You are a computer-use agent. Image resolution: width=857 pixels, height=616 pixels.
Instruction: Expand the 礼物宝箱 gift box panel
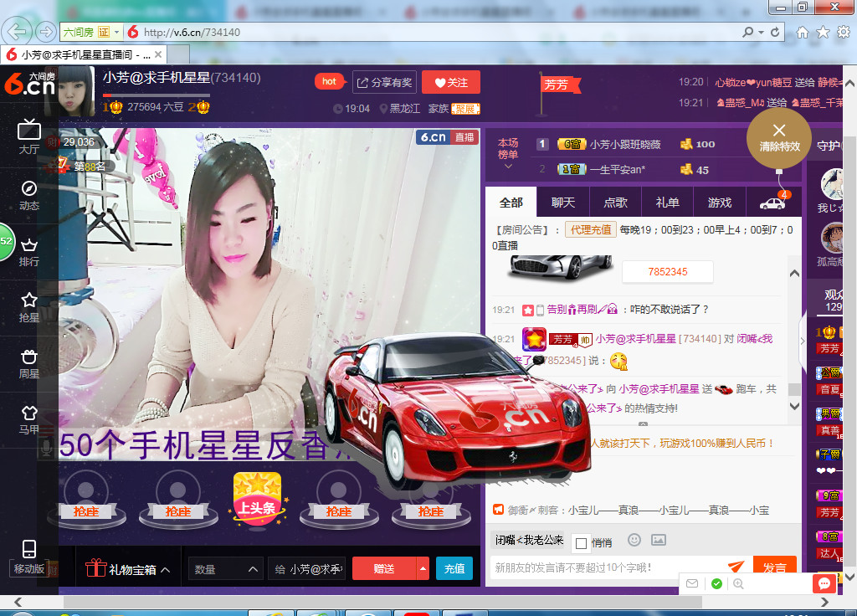[x=127, y=569]
